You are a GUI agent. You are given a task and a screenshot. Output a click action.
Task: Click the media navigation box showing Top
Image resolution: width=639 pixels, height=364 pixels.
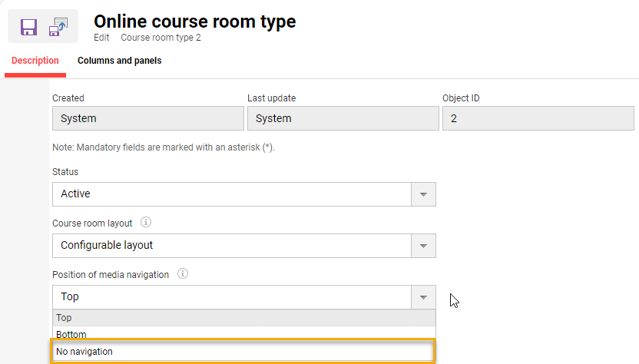coord(231,297)
